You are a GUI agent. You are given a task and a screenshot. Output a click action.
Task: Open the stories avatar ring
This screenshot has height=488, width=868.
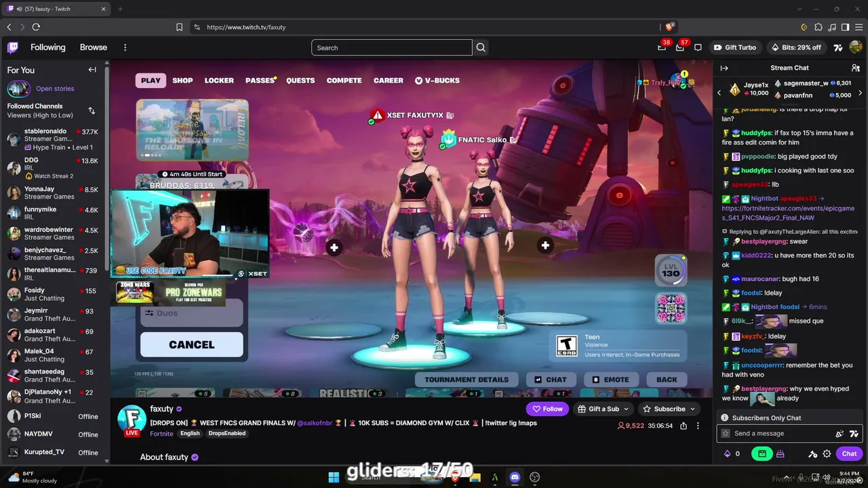tap(18, 89)
